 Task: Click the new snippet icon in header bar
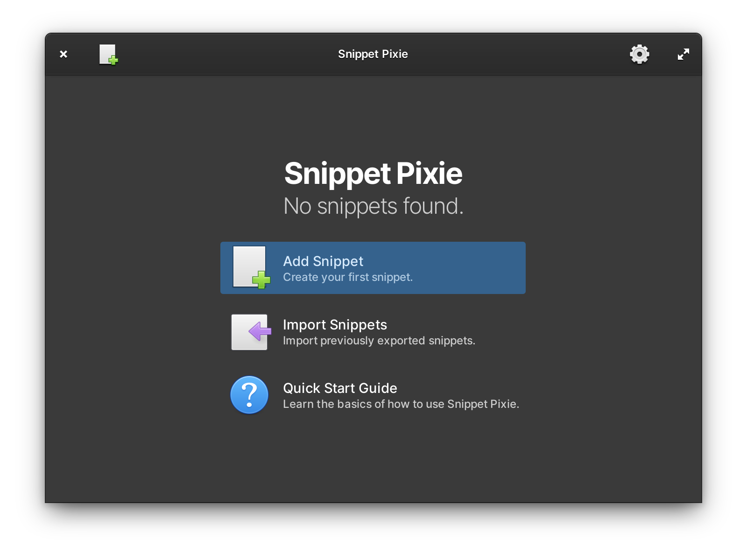(108, 55)
